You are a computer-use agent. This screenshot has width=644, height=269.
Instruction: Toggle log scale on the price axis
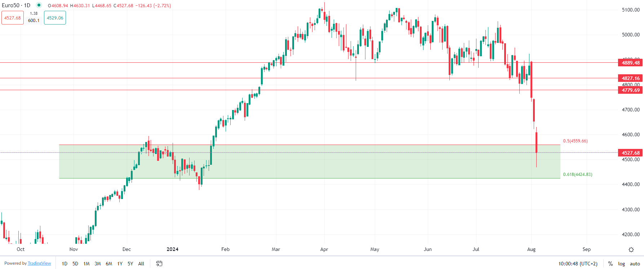coord(621,264)
